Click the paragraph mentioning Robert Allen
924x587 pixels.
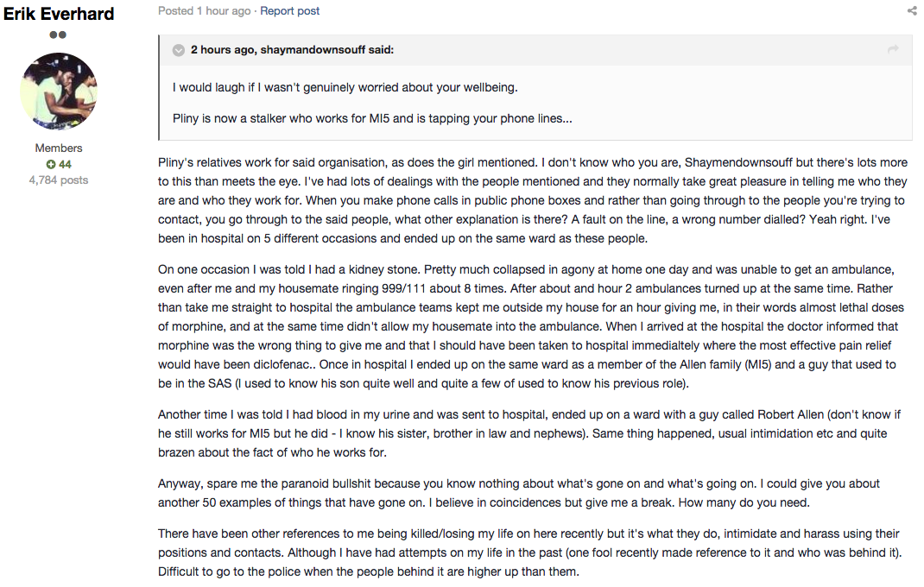click(529, 433)
